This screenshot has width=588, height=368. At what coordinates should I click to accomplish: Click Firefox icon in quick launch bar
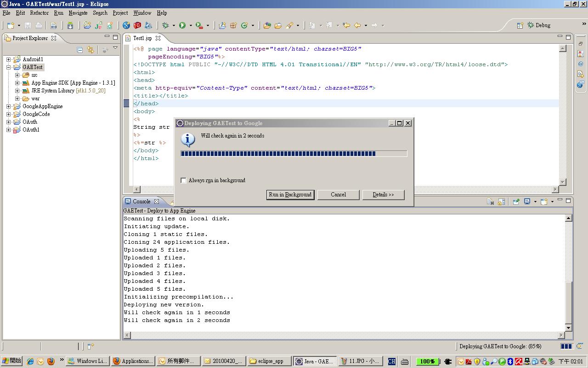coord(51,361)
